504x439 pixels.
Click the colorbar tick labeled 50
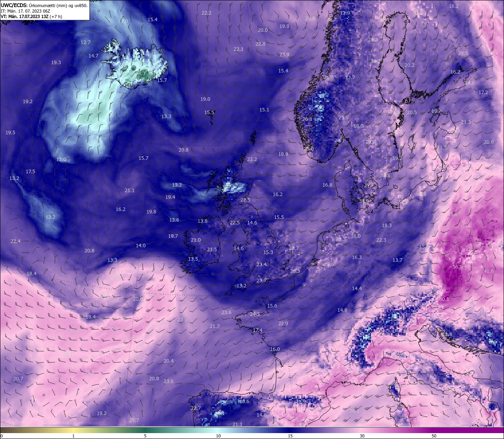434,436
